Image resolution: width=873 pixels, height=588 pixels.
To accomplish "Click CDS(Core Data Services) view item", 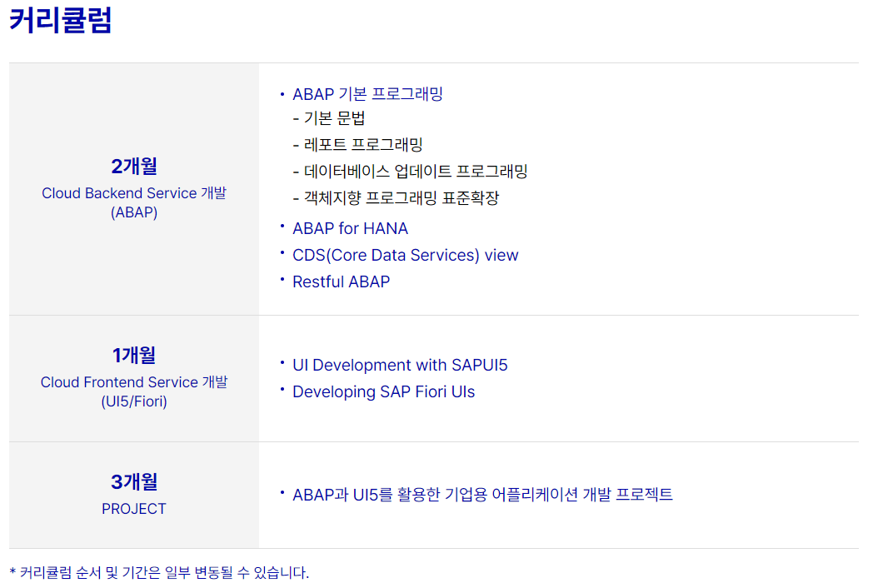I will 406,255.
